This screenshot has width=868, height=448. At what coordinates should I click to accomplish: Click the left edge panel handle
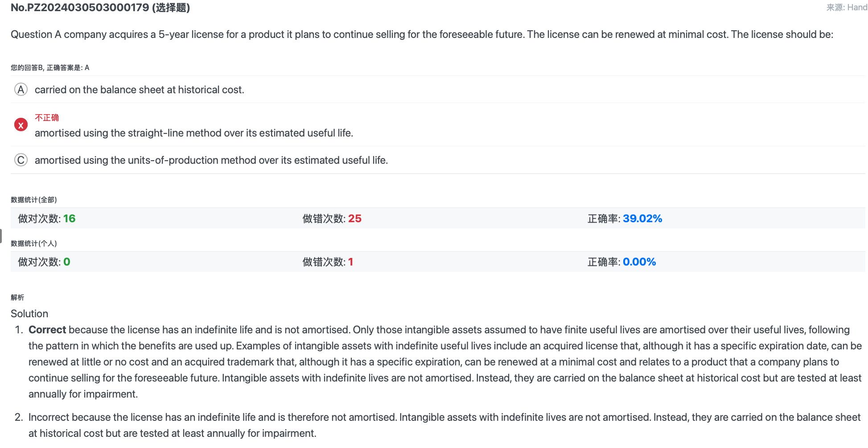pos(1,236)
